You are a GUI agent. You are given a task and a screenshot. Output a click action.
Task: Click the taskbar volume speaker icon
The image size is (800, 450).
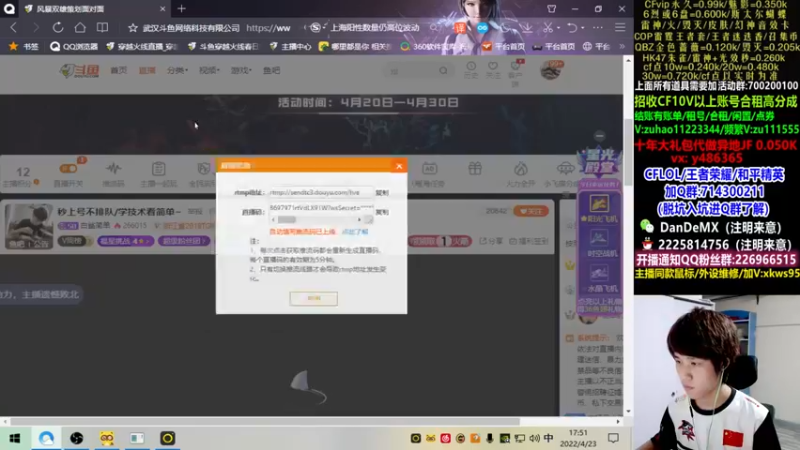pos(534,438)
